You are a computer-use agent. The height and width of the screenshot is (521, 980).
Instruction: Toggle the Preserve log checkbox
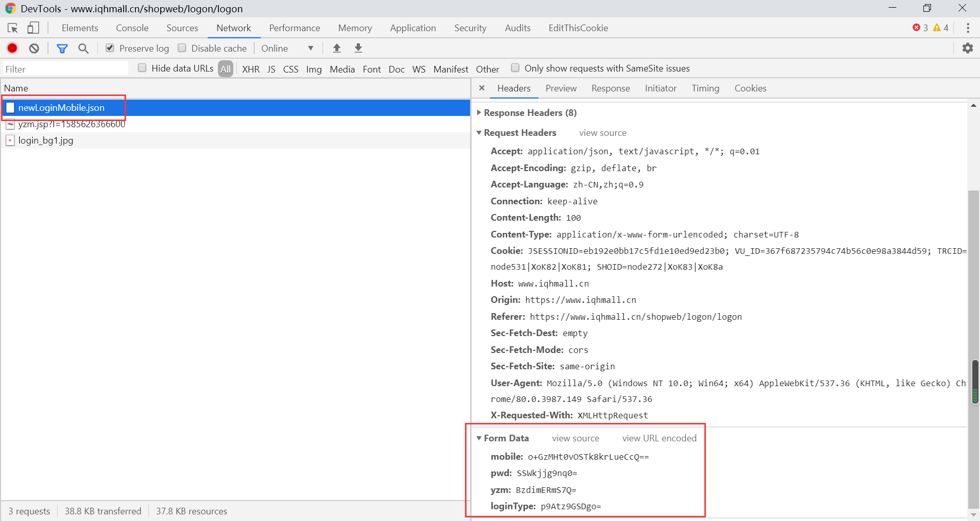tap(110, 48)
